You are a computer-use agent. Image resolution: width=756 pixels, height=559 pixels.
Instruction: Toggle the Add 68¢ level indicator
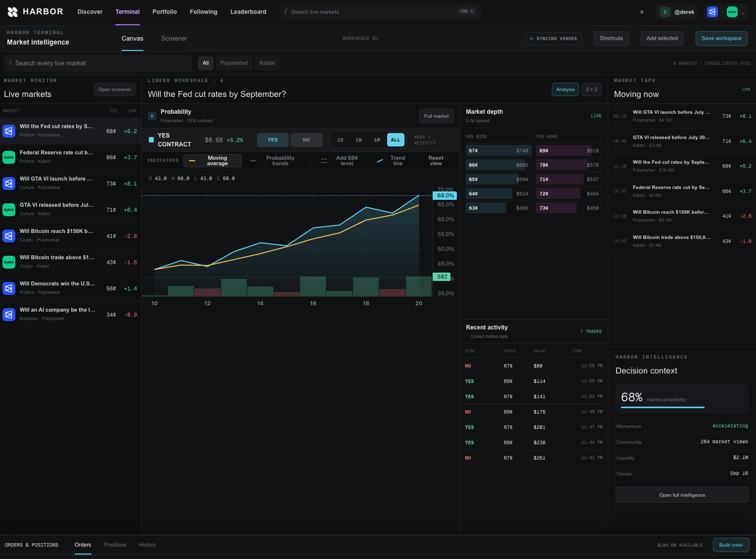point(341,161)
